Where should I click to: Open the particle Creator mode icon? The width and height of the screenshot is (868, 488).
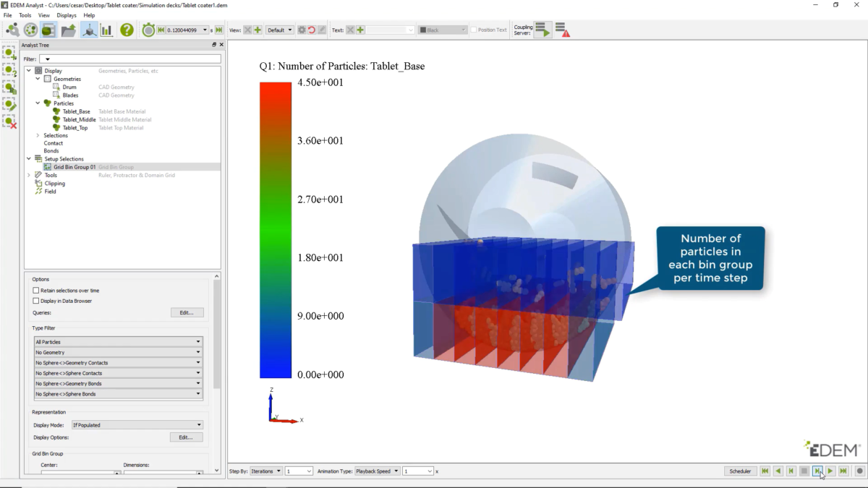[x=12, y=30]
